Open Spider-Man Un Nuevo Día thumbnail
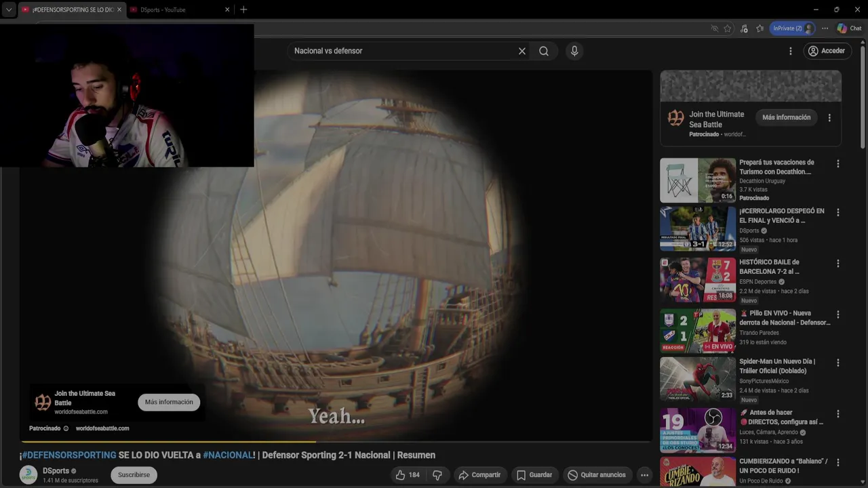 point(698,380)
